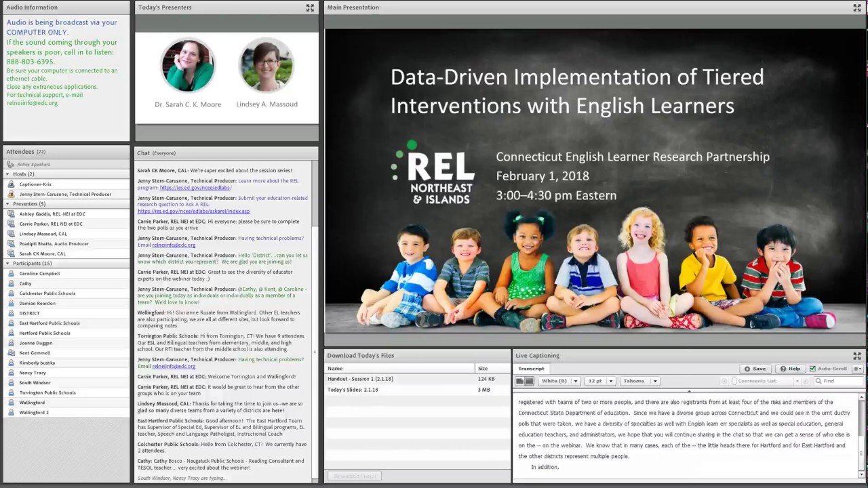
Task: Maximize the Today's Presenters pod
Action: [x=310, y=7]
